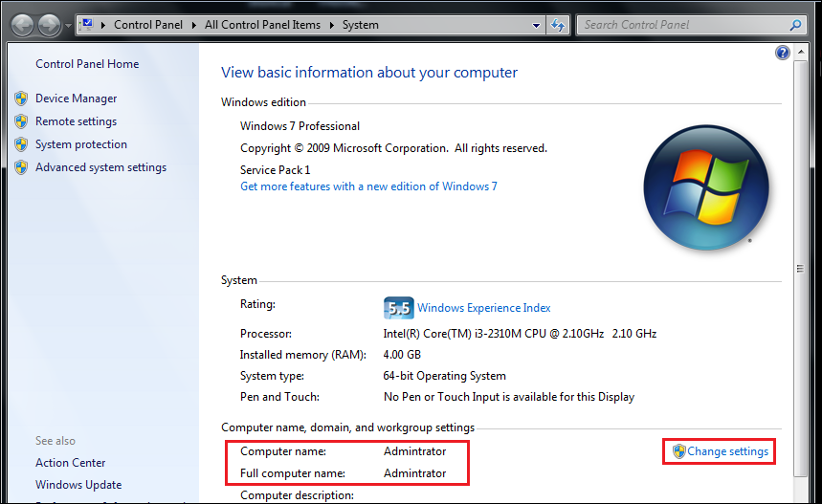
Task: Click the Windows 7 Professional text
Action: click(x=300, y=126)
